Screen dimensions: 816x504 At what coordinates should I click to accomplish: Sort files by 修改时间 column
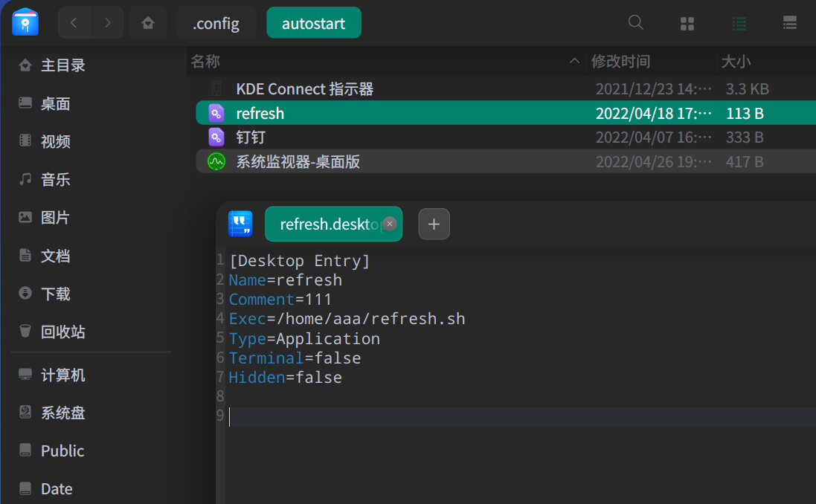pos(620,61)
